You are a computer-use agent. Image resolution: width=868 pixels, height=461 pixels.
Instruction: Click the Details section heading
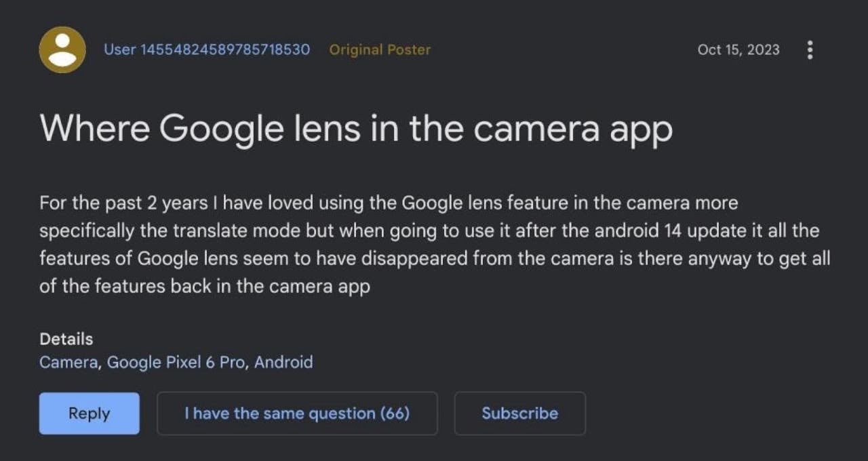66,339
